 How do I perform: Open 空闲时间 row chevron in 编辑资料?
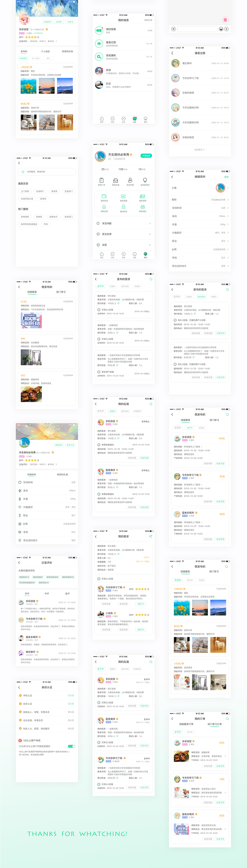[228, 208]
